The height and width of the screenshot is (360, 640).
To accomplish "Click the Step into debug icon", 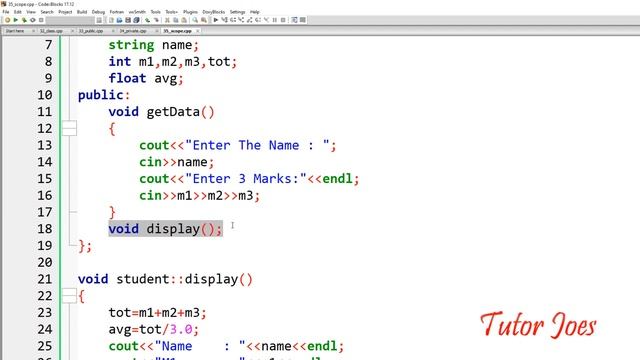I will [x=241, y=20].
